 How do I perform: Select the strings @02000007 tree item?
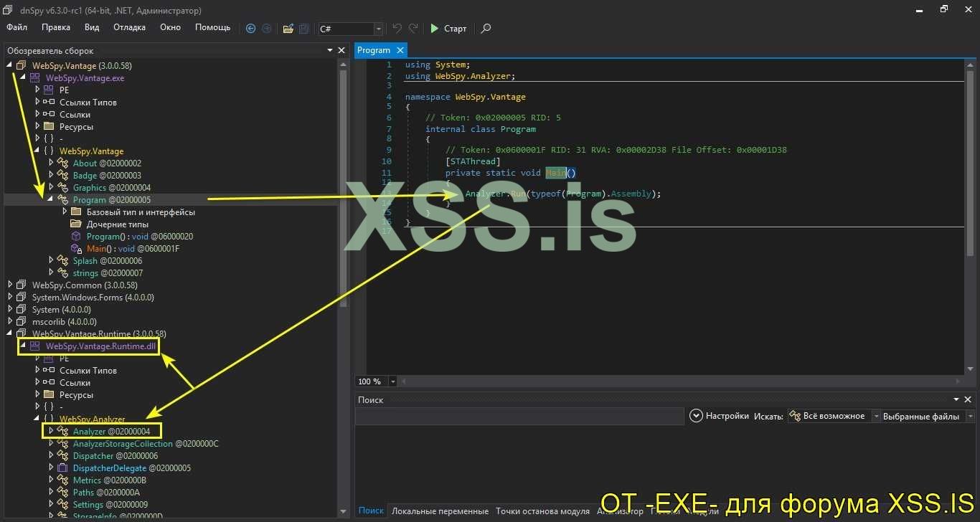pyautogui.click(x=108, y=273)
